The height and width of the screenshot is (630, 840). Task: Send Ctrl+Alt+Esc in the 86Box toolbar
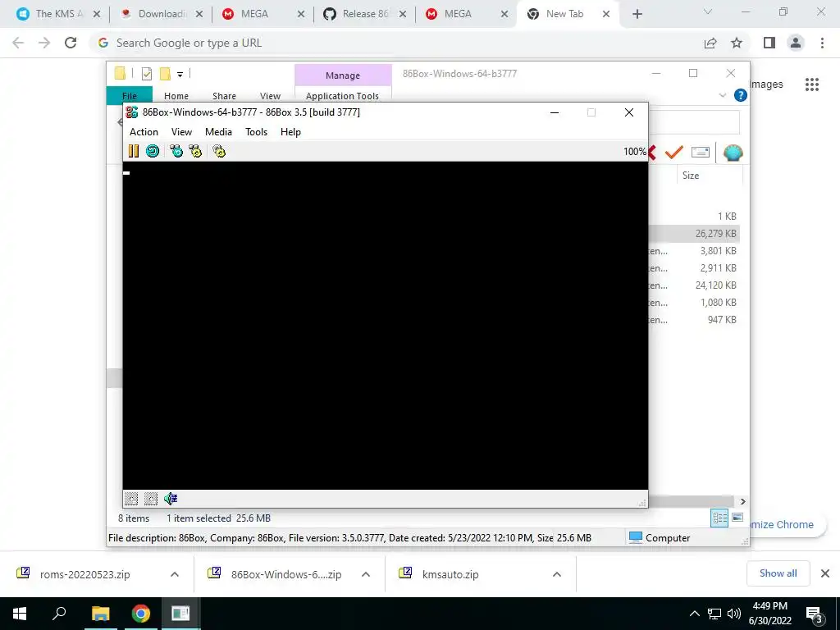[x=195, y=151]
